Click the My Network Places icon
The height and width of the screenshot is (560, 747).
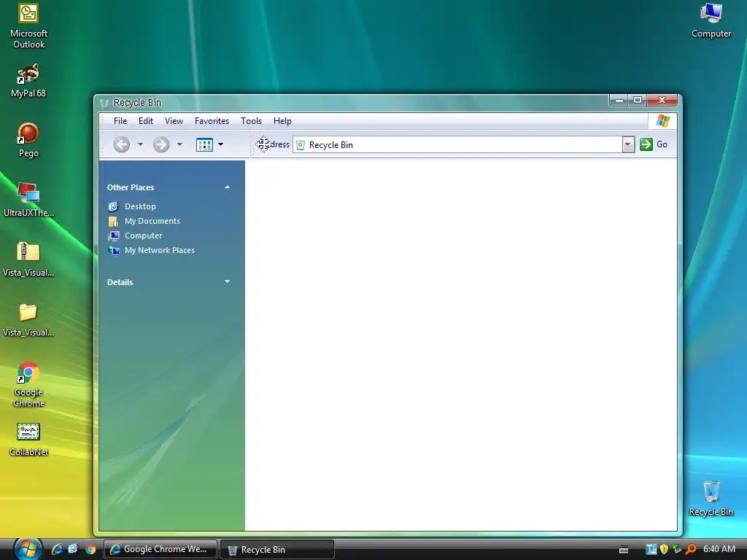113,250
